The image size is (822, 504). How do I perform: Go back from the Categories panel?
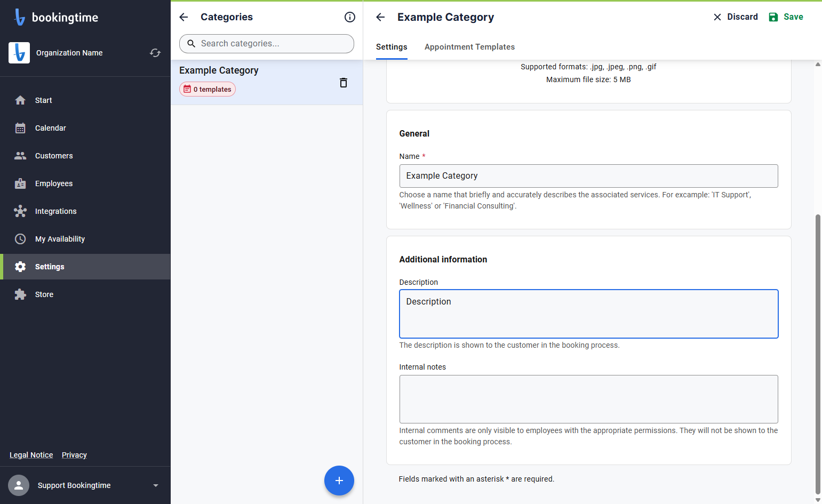183,17
